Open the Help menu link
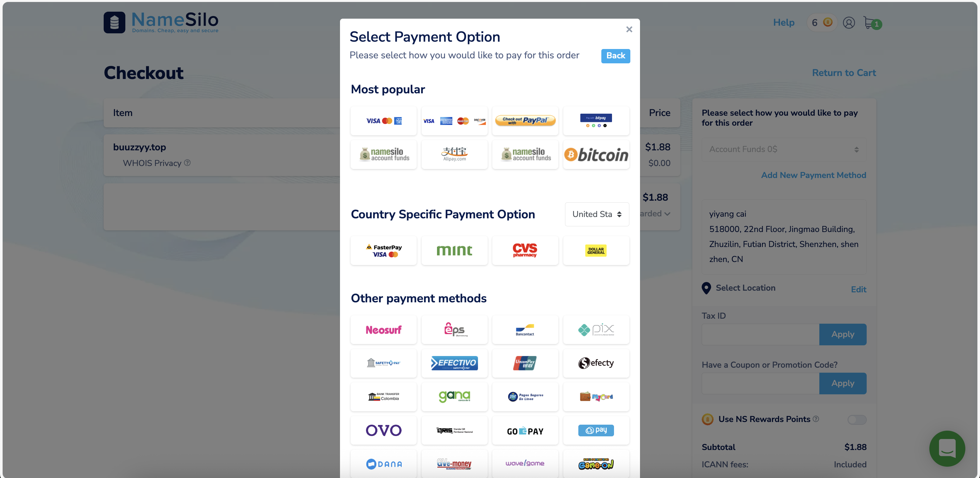980x478 pixels. [783, 22]
